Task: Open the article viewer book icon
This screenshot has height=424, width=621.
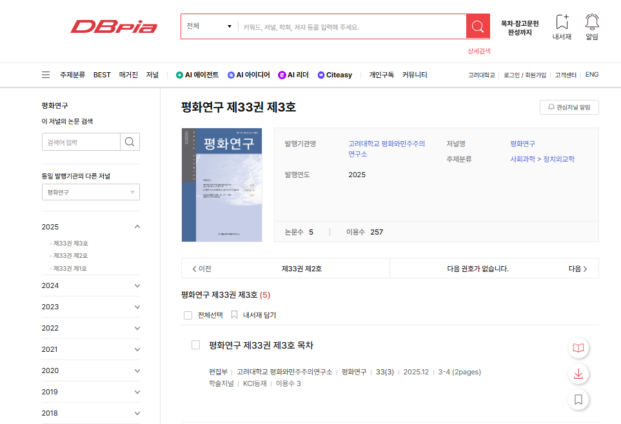Action: click(578, 348)
